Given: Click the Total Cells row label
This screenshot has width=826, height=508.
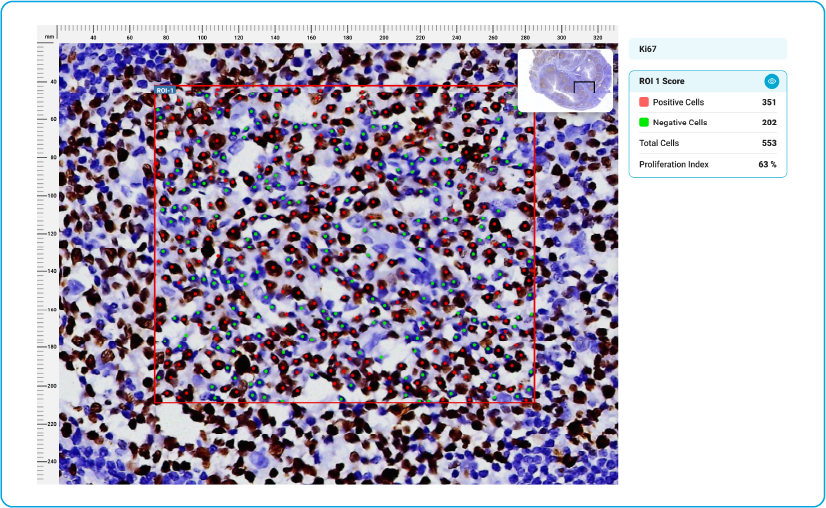Looking at the screenshot, I should 660,143.
